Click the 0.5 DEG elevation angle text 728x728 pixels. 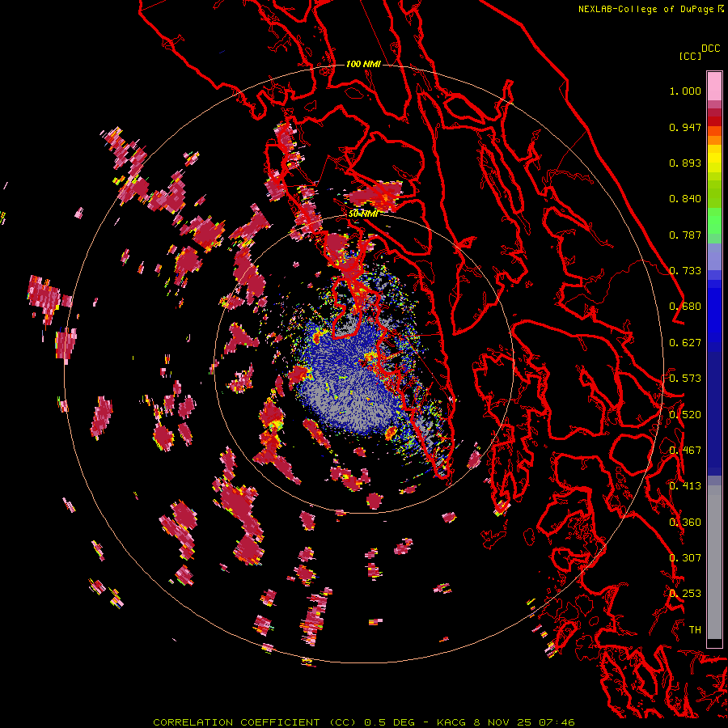[x=389, y=722]
